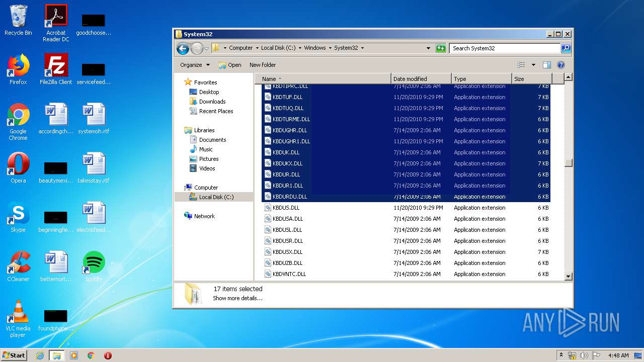Open the view options dropdown arrow
Image resolution: width=644 pixels, height=362 pixels.
[x=533, y=65]
